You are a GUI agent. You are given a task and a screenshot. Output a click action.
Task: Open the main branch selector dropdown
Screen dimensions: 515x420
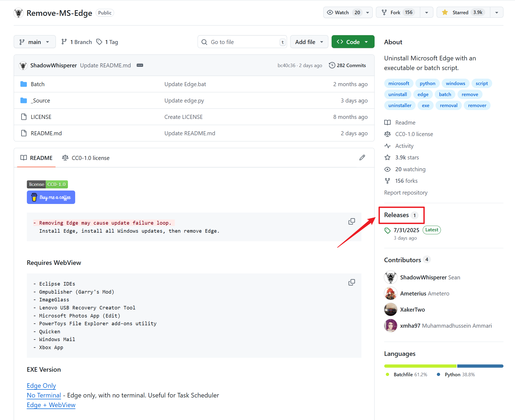(x=35, y=42)
